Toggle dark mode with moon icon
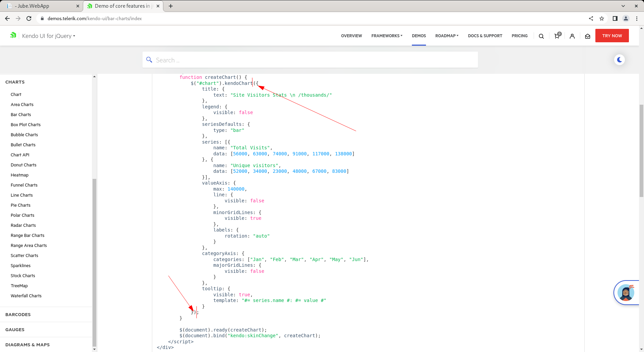Screen dimensions: 644x352 (619, 60)
